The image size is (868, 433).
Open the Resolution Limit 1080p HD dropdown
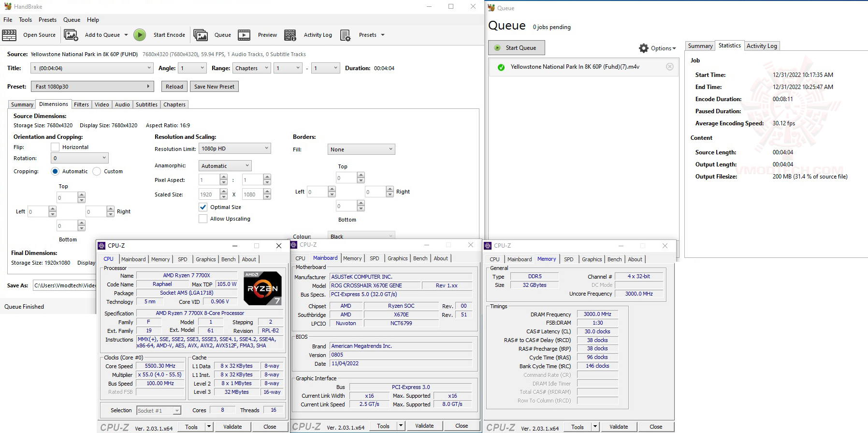pos(235,149)
